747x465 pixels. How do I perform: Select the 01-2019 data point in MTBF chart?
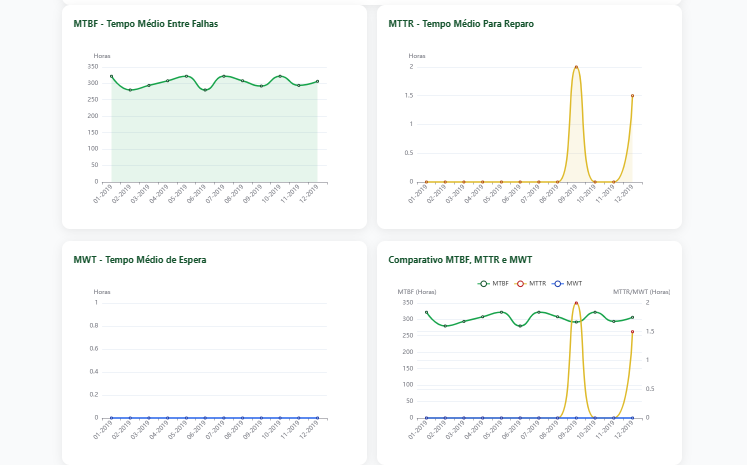[x=111, y=76]
